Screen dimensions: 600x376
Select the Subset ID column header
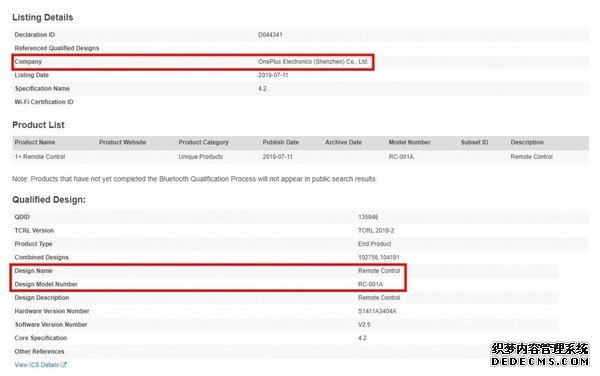click(474, 142)
